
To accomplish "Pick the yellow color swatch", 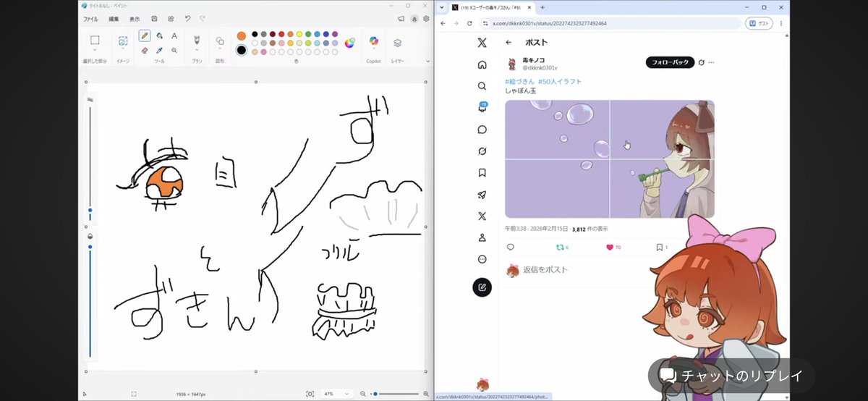I will coord(299,34).
